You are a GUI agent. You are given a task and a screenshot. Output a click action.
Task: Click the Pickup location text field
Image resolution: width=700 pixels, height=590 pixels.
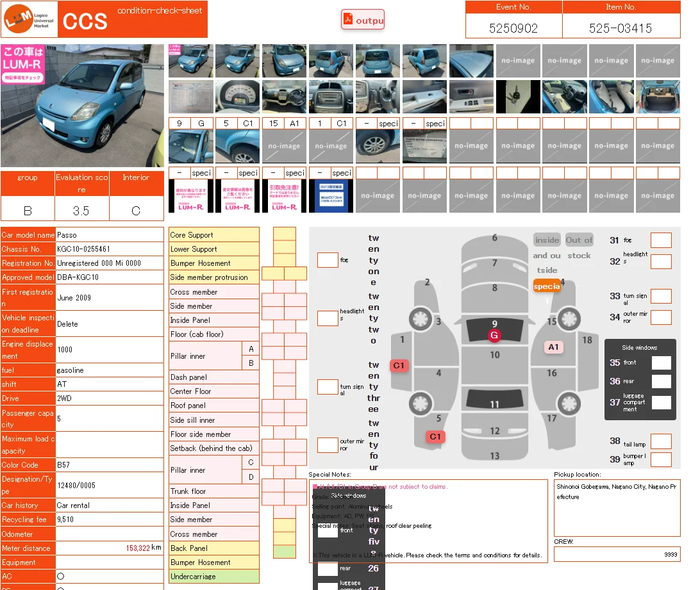tap(617, 508)
